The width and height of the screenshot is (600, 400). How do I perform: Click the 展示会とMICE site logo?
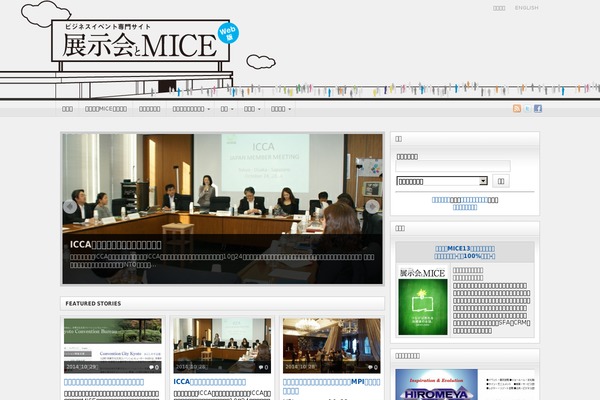(140, 41)
